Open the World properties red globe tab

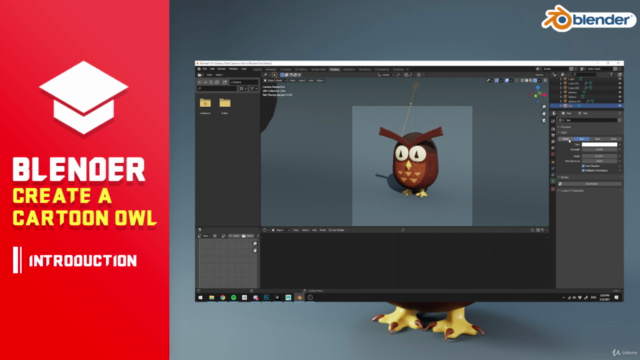click(x=553, y=154)
